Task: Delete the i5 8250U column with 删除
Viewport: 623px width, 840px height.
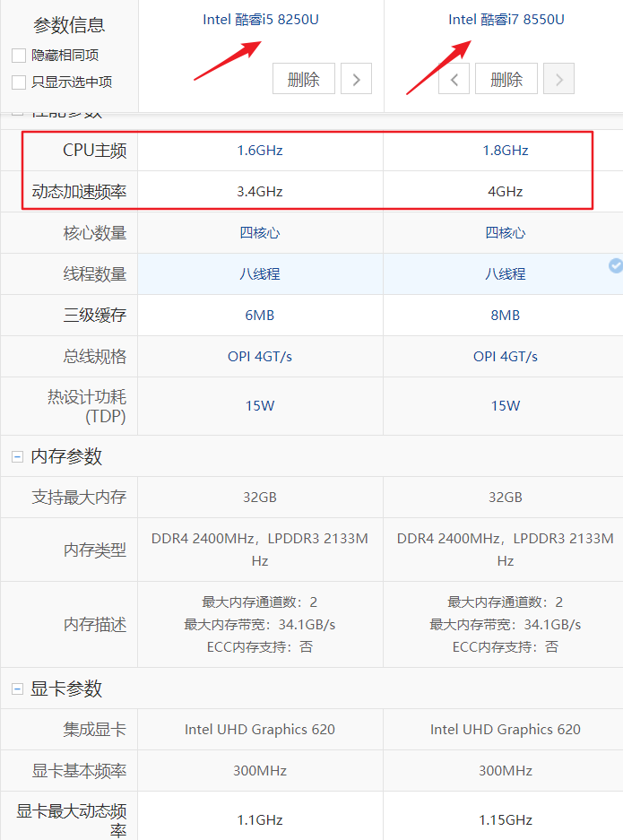Action: tap(304, 79)
